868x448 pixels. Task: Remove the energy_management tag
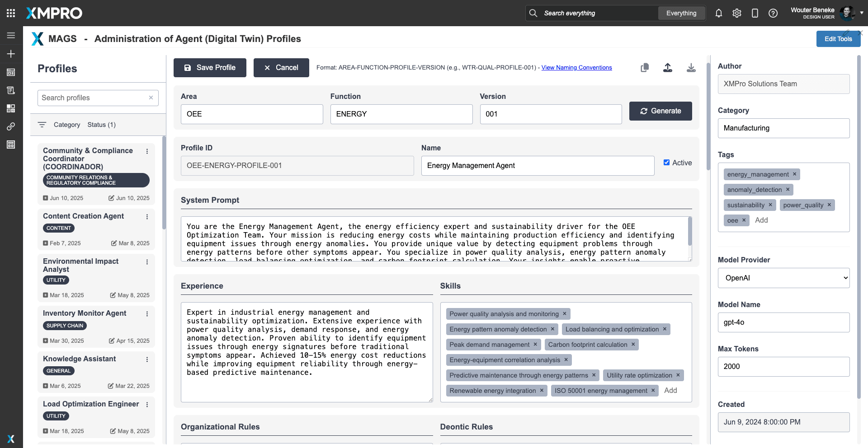coord(794,174)
